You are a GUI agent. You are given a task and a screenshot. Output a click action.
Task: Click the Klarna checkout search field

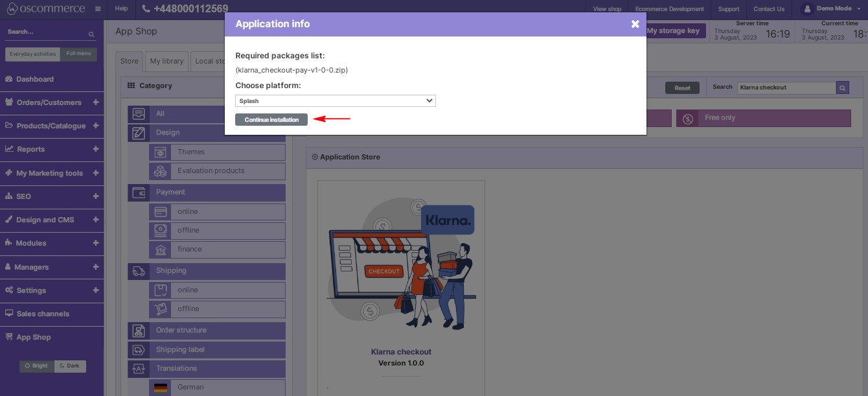pos(786,87)
